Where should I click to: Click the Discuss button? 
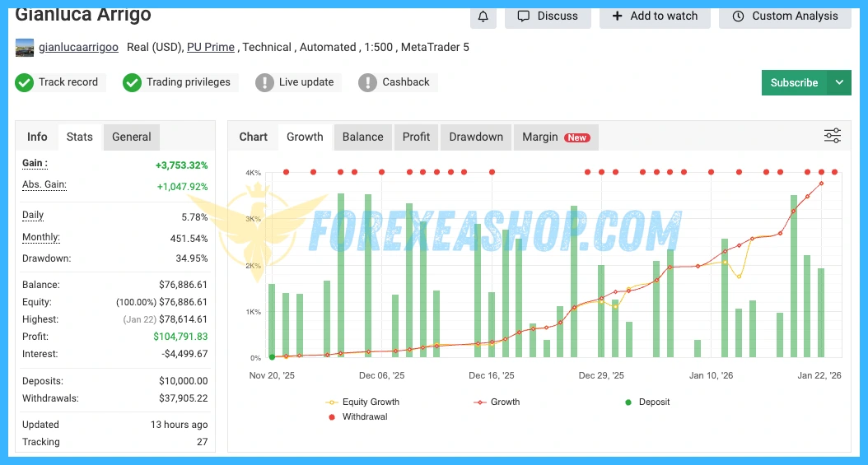click(x=548, y=16)
